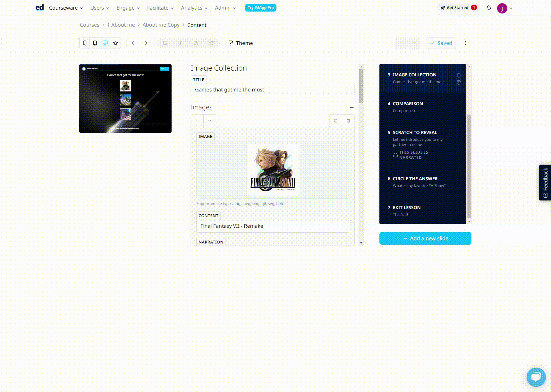Go to Courses breadcrumb

(x=89, y=25)
